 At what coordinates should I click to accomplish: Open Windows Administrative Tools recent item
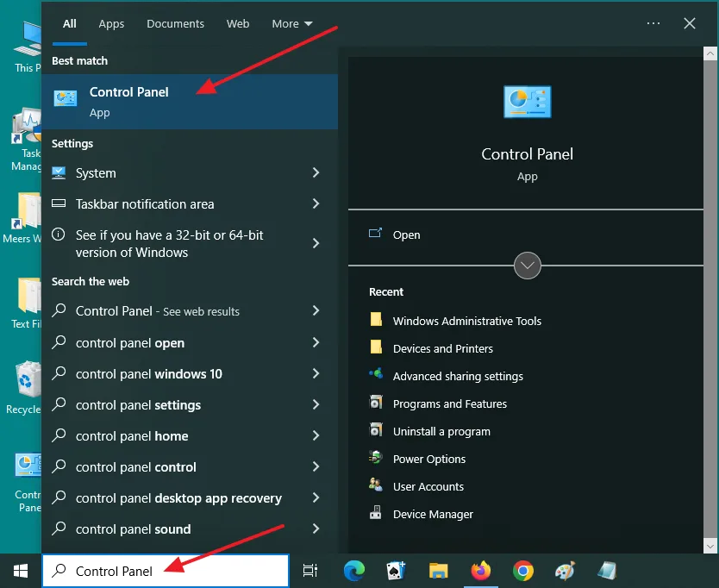[466, 321]
